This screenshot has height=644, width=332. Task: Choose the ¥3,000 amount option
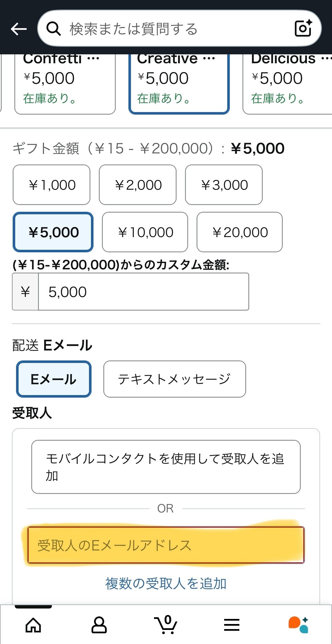(224, 185)
